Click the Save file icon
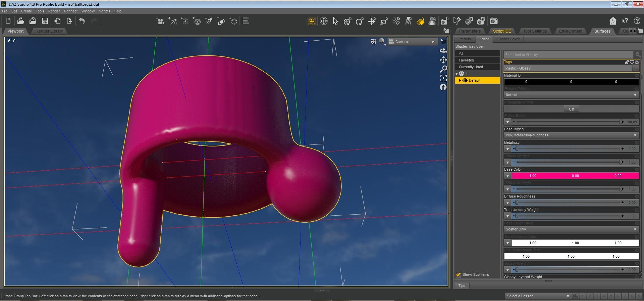Image resolution: width=644 pixels, height=301 pixels. [x=45, y=21]
